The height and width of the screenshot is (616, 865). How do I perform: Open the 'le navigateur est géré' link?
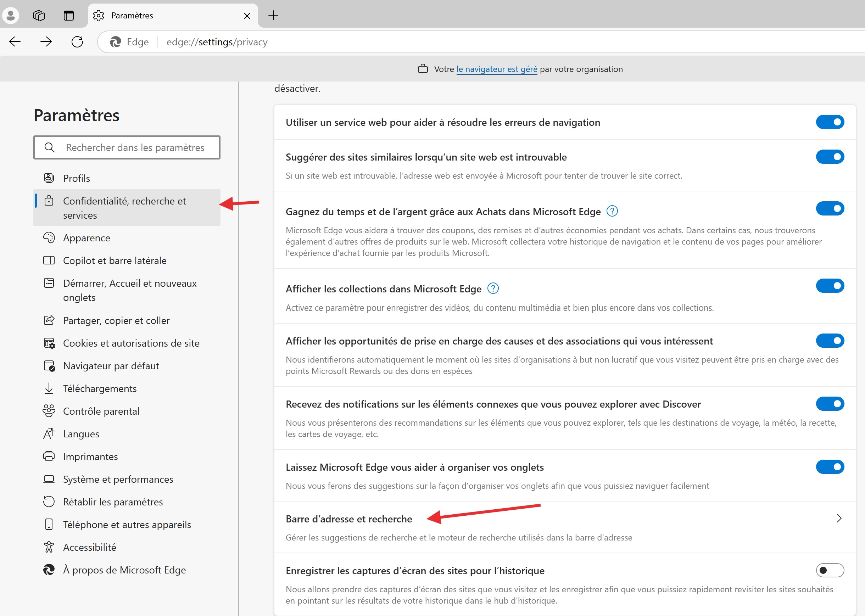coord(497,69)
